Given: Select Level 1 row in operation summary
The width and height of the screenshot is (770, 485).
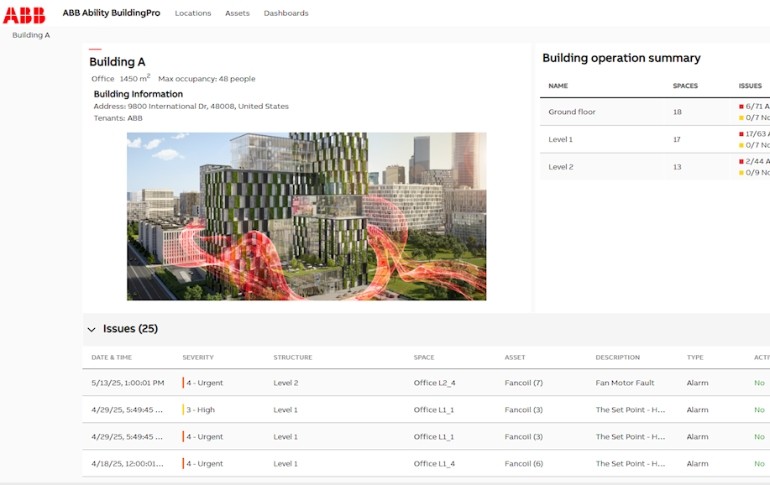Looking at the screenshot, I should coord(655,139).
